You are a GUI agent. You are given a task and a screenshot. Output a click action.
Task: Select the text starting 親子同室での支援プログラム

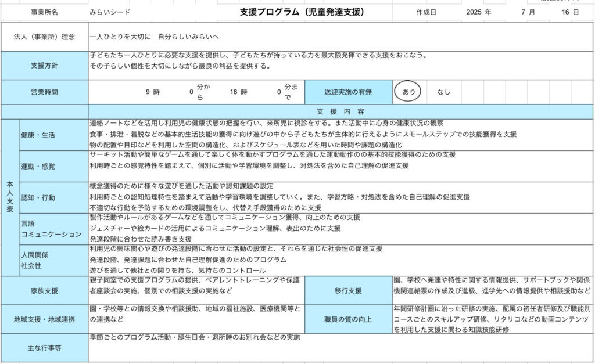(195, 286)
